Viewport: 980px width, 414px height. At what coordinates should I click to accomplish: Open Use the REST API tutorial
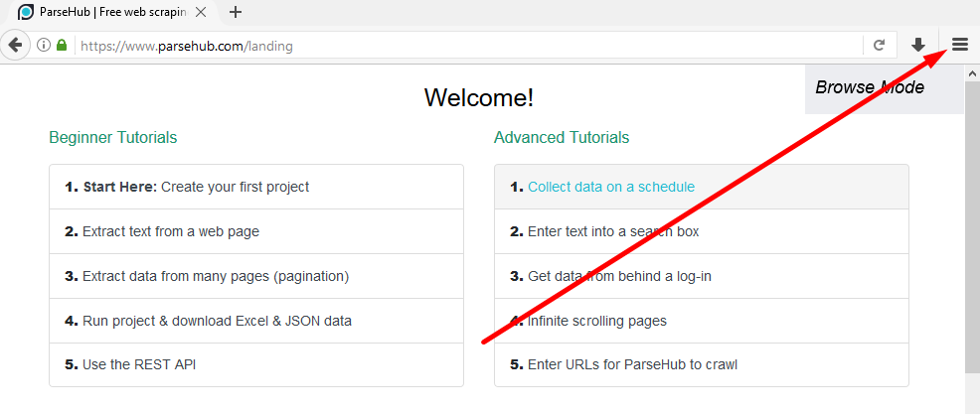coord(256,364)
